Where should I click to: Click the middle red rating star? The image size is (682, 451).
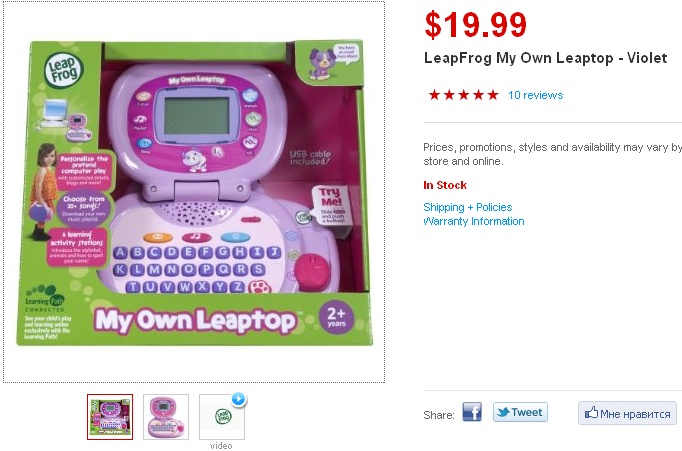click(463, 95)
